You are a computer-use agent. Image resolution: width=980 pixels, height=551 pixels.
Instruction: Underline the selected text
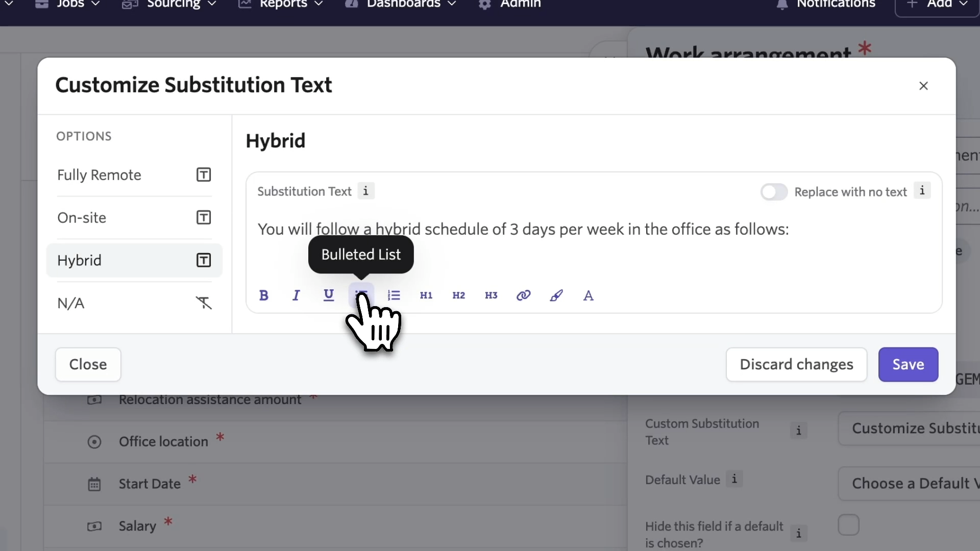(329, 295)
